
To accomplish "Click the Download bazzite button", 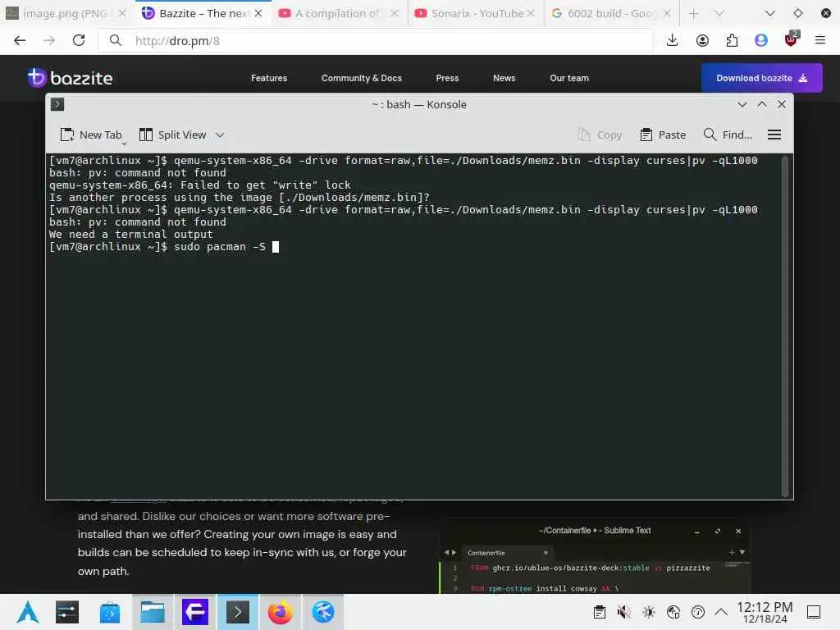I will pos(762,78).
